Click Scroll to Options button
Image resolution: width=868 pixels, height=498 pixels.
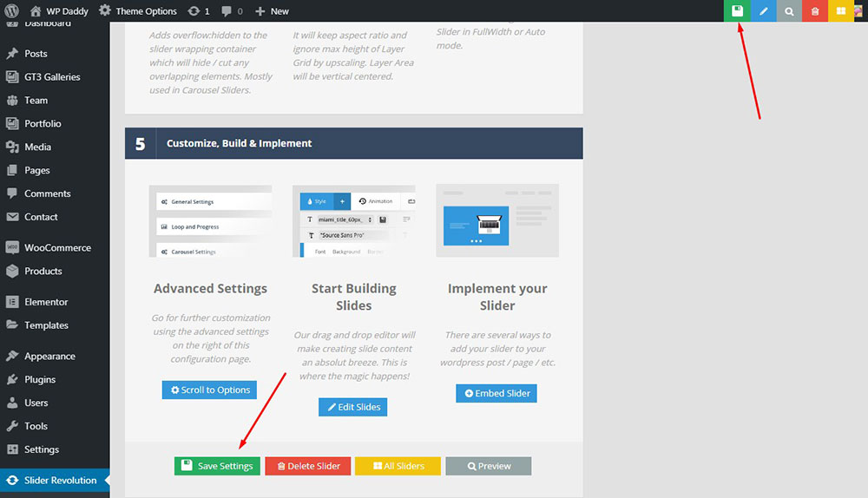coord(209,390)
